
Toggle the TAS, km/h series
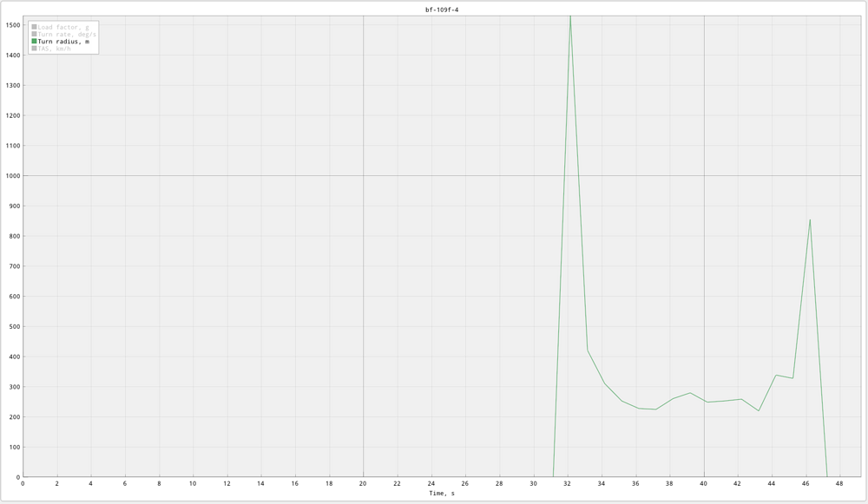point(54,49)
